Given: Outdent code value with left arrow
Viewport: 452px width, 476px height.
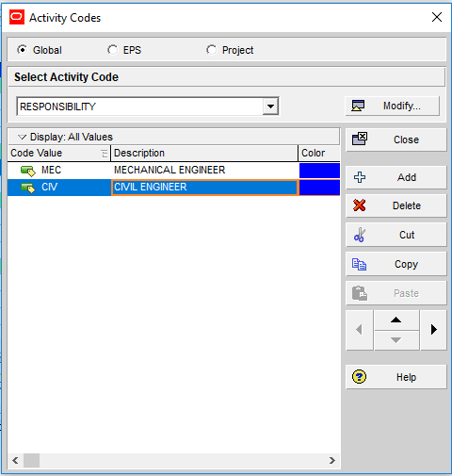Looking at the screenshot, I should coord(360,330).
